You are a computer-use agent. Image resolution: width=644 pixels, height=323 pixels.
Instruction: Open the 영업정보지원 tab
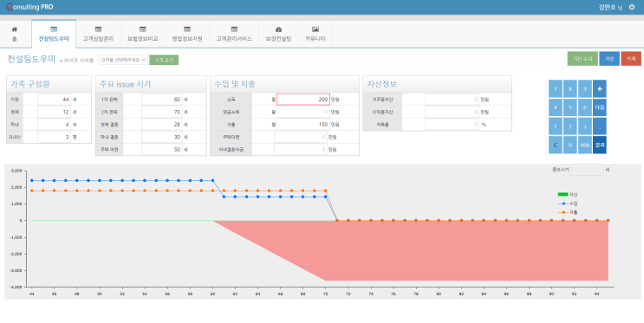tap(187, 34)
